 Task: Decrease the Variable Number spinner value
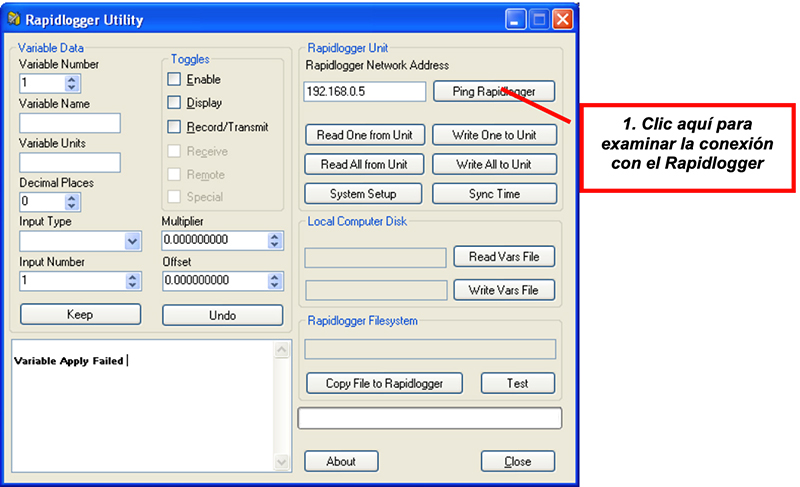[x=72, y=87]
